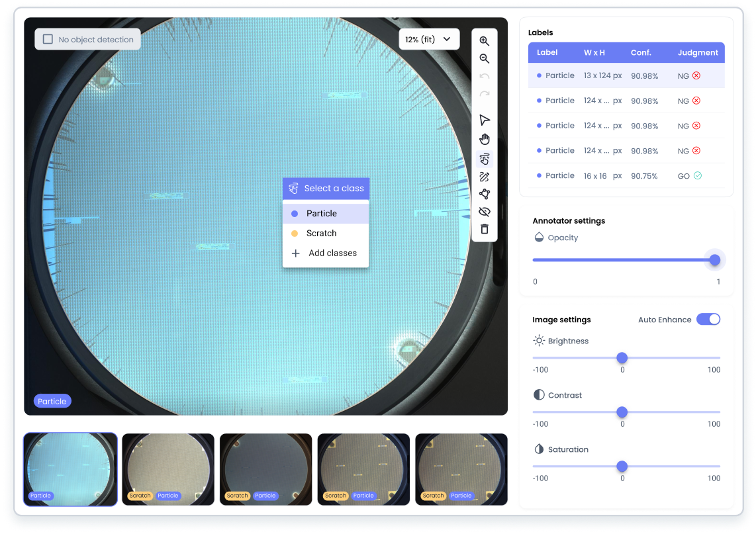The height and width of the screenshot is (534, 756).
Task: Click the zoom out magnifier icon
Action: pyautogui.click(x=485, y=59)
